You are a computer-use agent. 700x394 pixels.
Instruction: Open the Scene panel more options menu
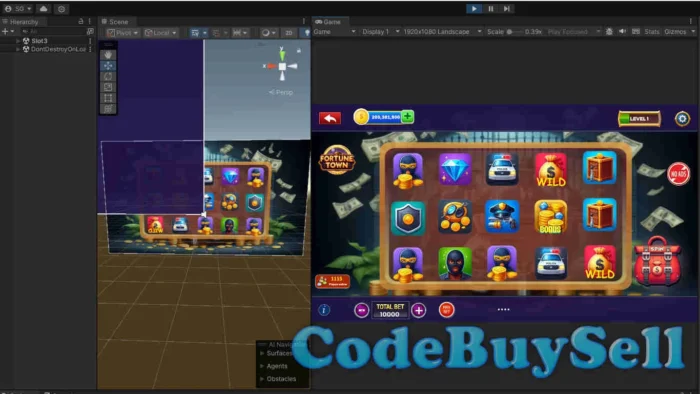(304, 21)
